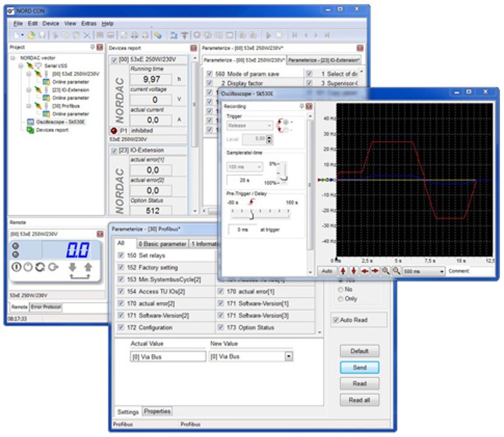This screenshot has width=504, height=437.
Task: Open the Extras menu
Action: 89,24
